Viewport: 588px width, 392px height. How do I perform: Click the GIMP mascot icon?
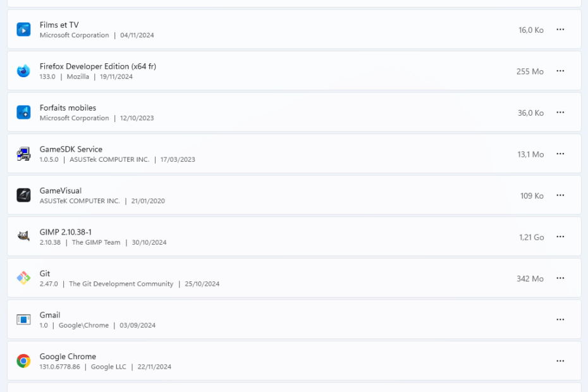click(x=23, y=236)
